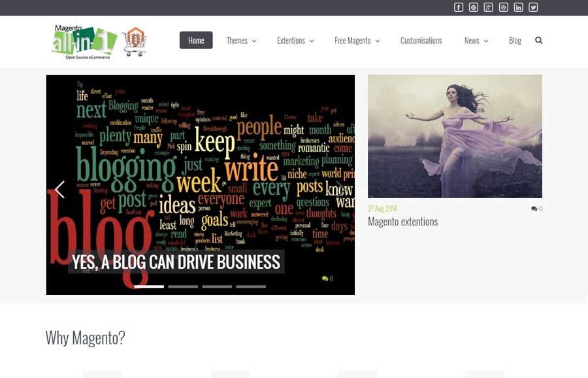Open the Google Plus social icon
Viewport: 588px width, 378px height.
tap(488, 7)
